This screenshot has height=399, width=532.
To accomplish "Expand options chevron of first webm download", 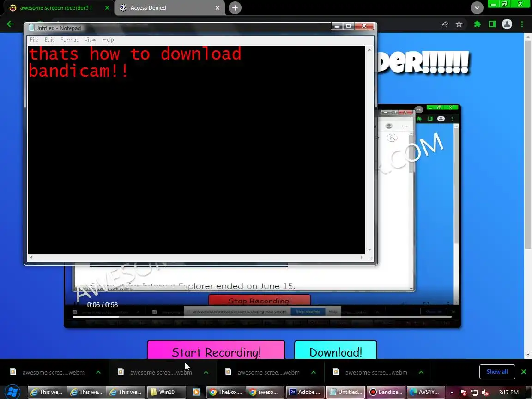I will point(98,372).
